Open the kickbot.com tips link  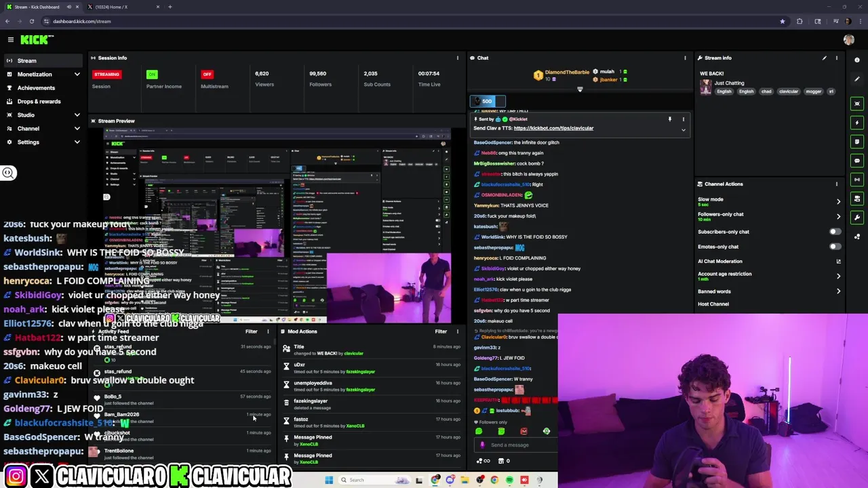pyautogui.click(x=553, y=128)
